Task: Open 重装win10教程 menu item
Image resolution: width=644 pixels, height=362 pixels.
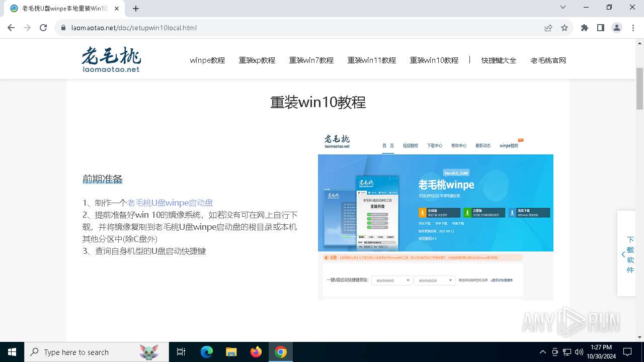Action: point(434,60)
